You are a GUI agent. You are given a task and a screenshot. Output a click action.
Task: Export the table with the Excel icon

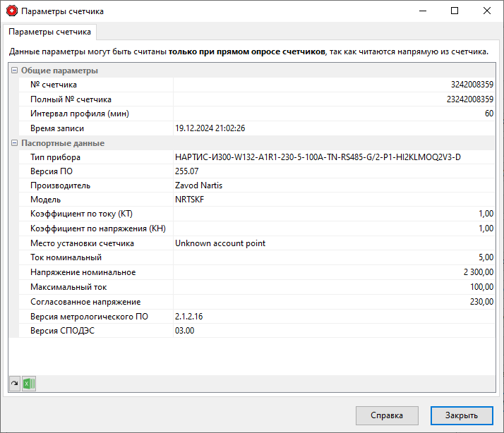29,384
